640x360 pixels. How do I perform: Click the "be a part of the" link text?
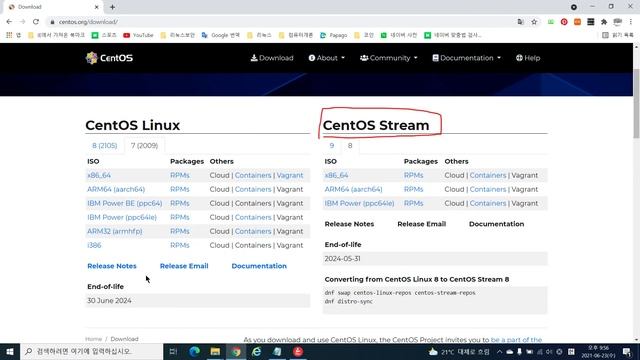[516, 340]
